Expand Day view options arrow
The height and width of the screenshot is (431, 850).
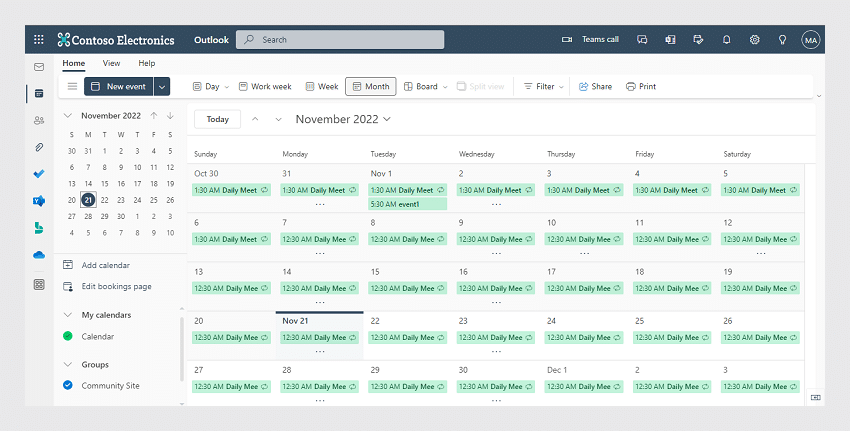pos(227,87)
